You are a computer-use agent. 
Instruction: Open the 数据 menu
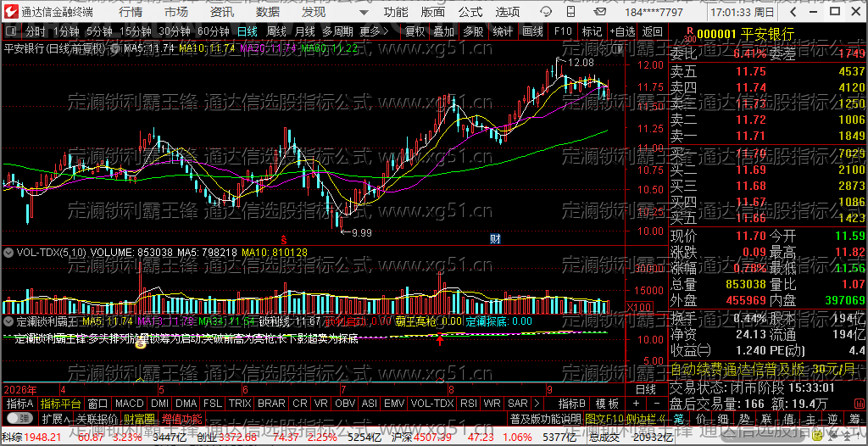(x=268, y=12)
